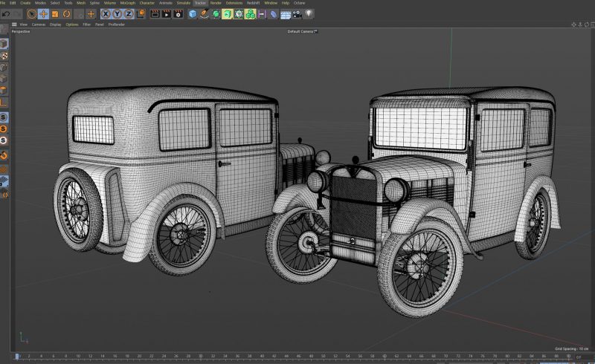
Task: Open the MoGraph Cloner icon
Action: (x=239, y=14)
